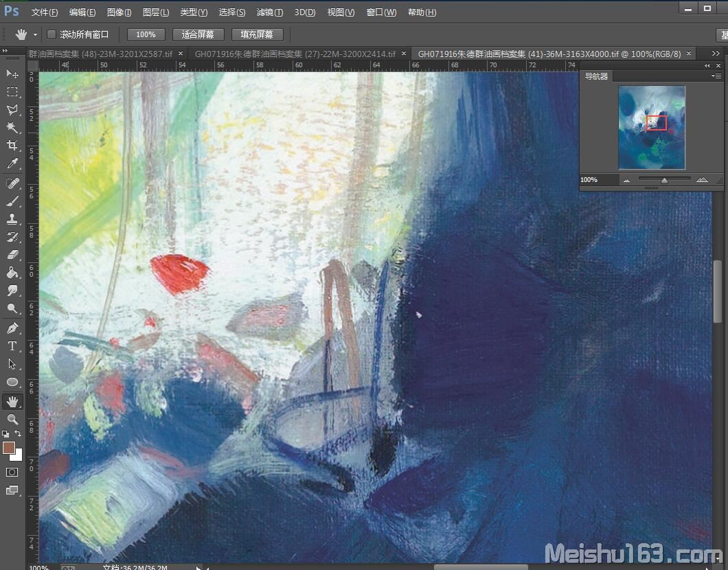Close the (41)-36M-3163X4000.tif document tab
728x570 pixels.
pos(689,54)
